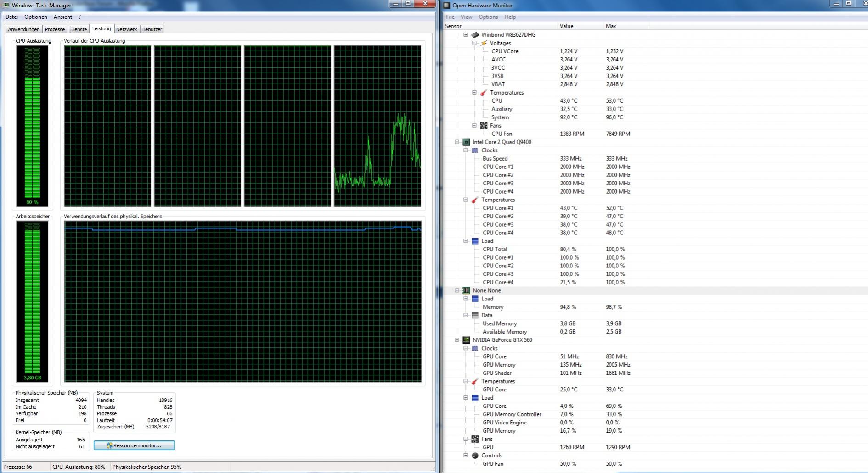Open the File menu in Open Hardware Monitor
Viewport: 868px width, 473px height.
(450, 17)
